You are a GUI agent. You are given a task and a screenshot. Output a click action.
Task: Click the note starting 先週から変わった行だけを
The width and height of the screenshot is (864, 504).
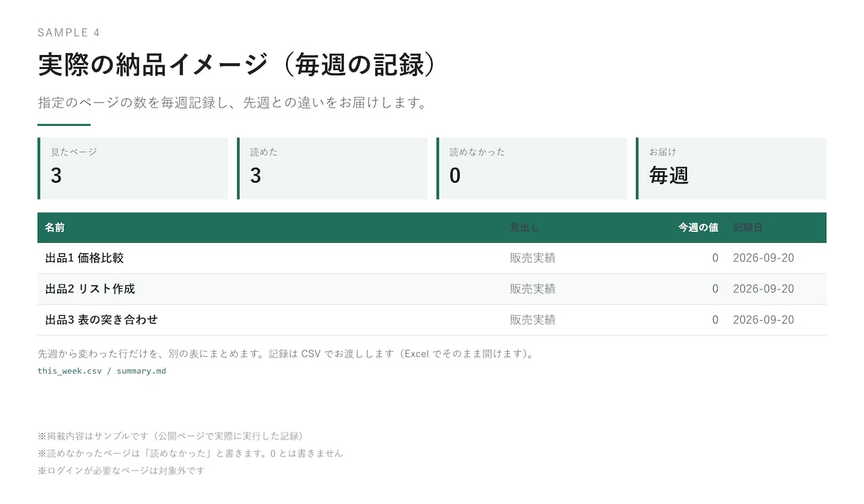click(285, 353)
